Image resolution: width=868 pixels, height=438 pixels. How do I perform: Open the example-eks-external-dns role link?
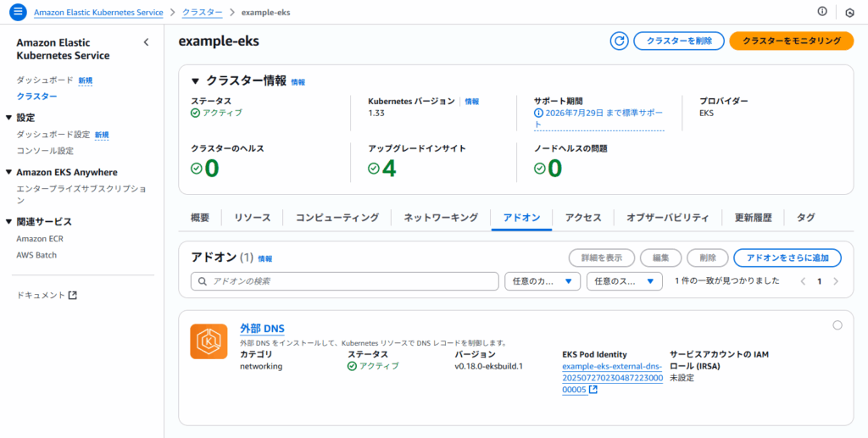tap(612, 378)
